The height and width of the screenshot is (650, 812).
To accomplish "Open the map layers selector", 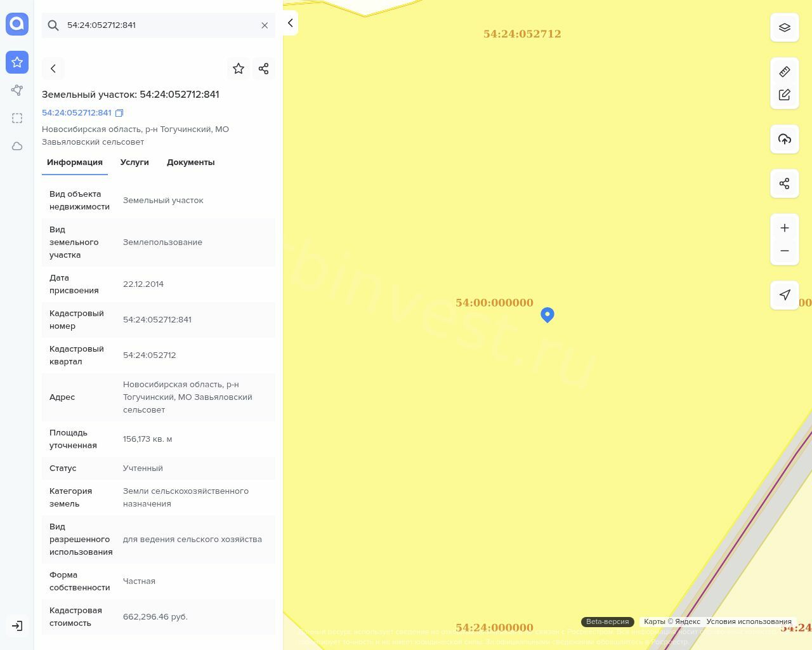I will click(785, 27).
